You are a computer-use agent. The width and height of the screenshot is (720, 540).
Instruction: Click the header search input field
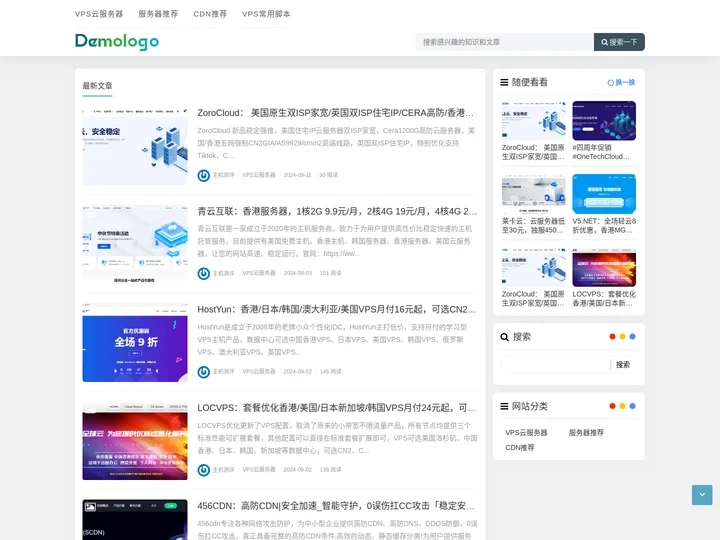[x=505, y=42]
